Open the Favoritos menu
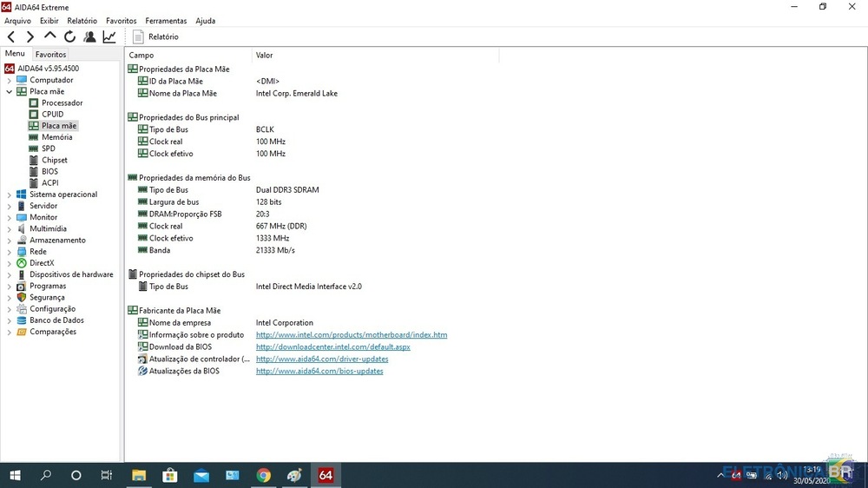The width and height of the screenshot is (868, 488). (121, 20)
